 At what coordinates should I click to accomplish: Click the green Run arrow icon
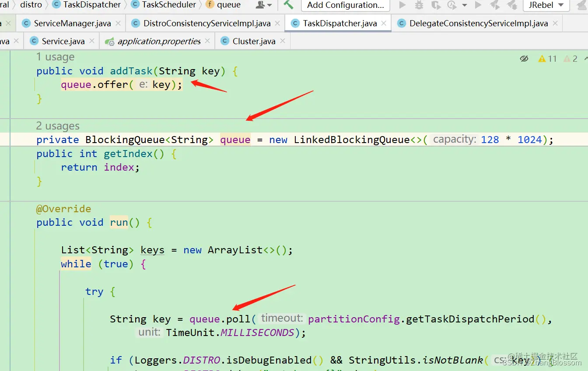402,5
